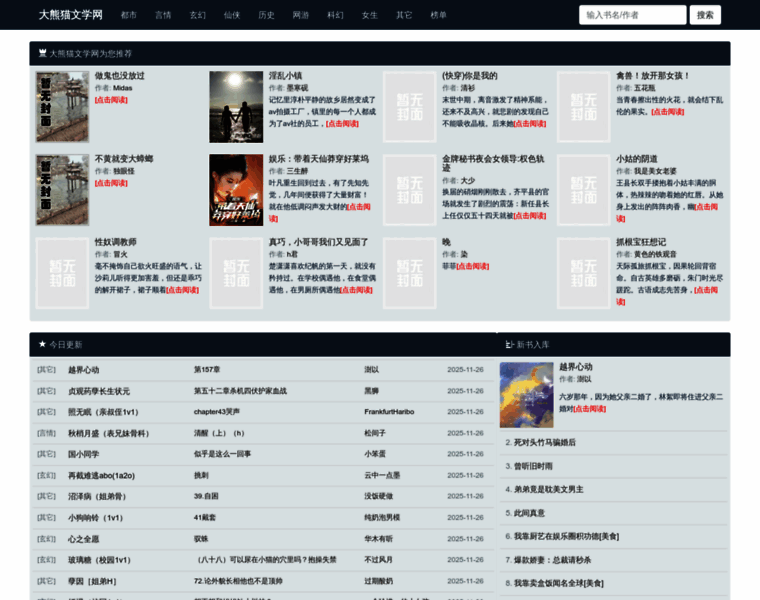Screen dimensions: 760x600
Task: Open the 网游 category menu
Action: pyautogui.click(x=301, y=15)
